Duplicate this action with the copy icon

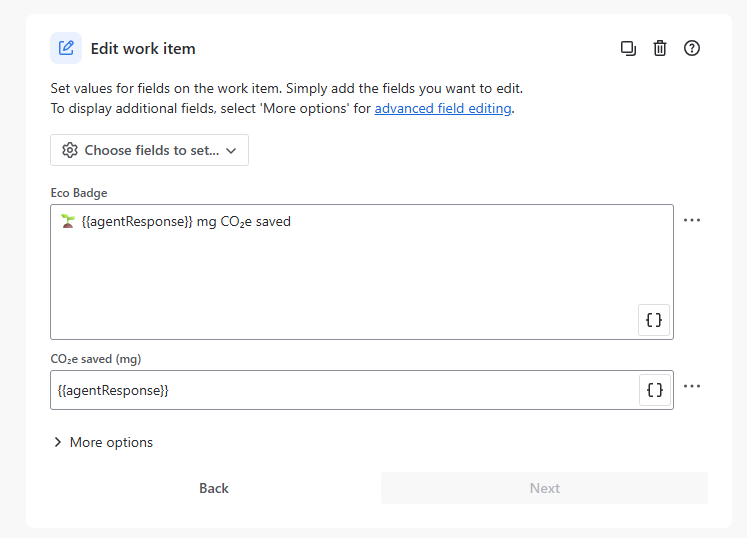[x=628, y=48]
